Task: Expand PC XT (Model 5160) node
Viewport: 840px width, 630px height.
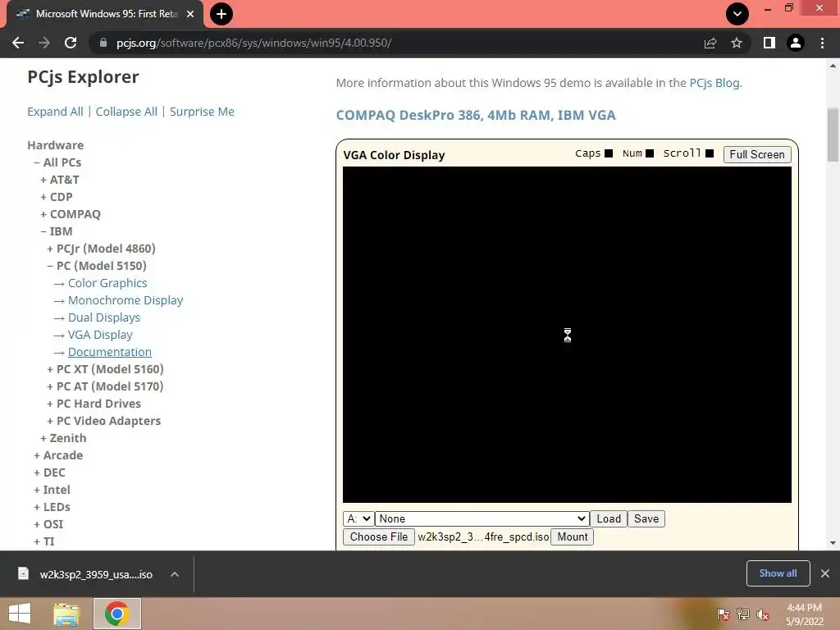Action: click(105, 369)
